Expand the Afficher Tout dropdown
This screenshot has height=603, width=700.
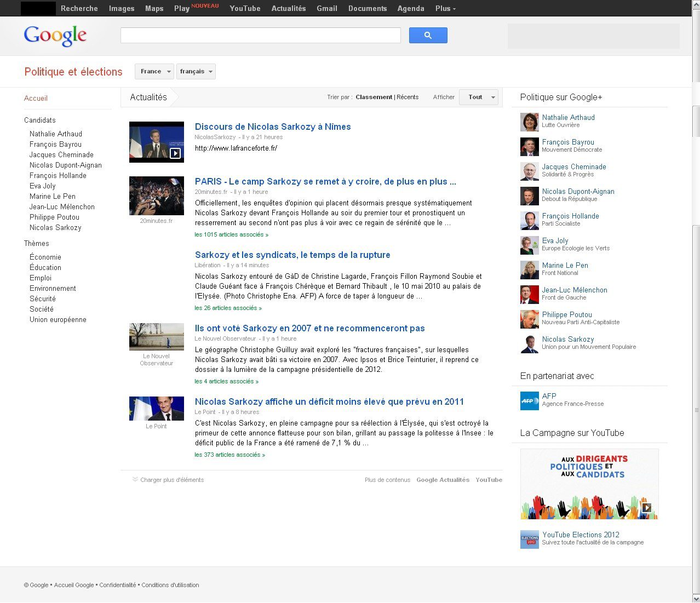coord(479,97)
